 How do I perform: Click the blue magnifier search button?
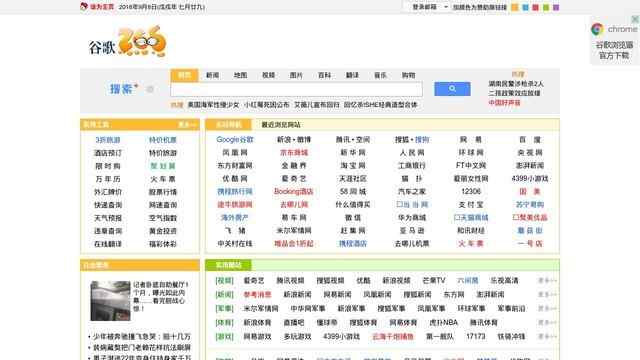tap(452, 89)
